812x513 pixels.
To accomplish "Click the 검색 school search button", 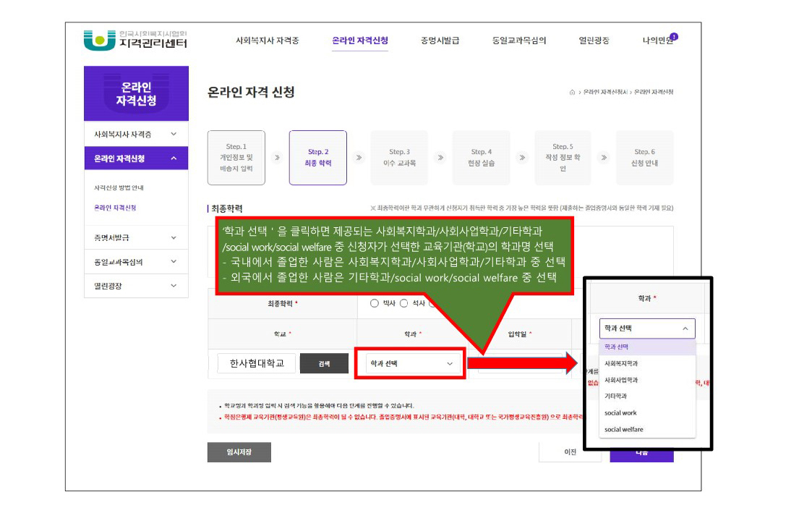I will click(324, 364).
